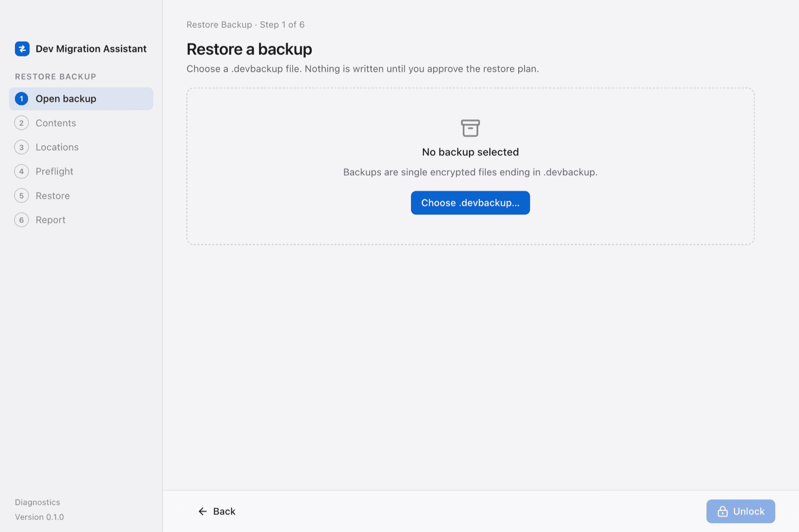The image size is (799, 532).
Task: Go to the Report step
Action: pyautogui.click(x=81, y=220)
